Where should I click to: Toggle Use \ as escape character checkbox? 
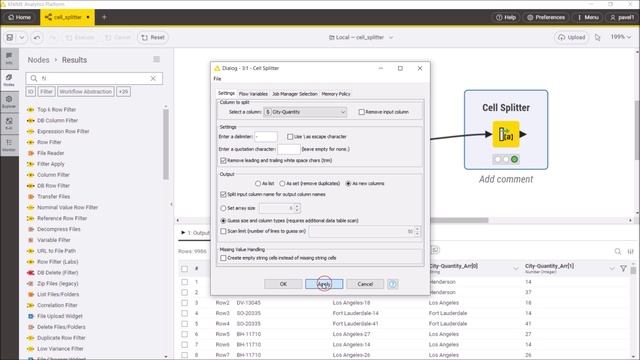(290, 137)
